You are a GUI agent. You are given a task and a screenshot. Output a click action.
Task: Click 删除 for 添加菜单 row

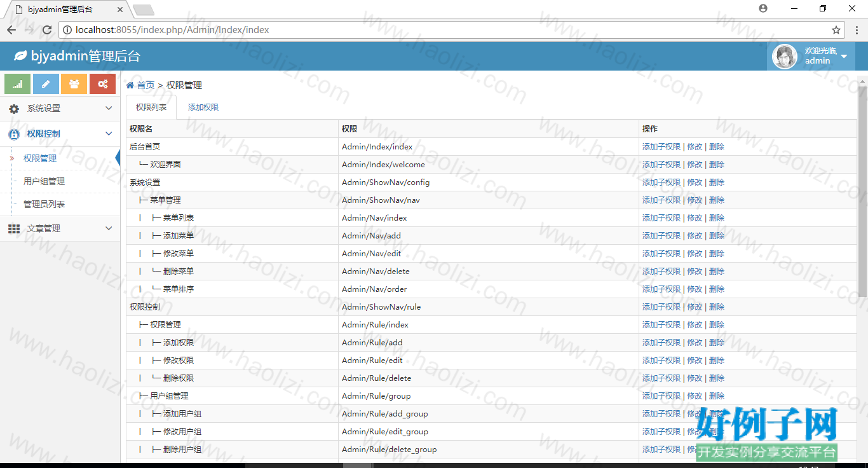(717, 236)
